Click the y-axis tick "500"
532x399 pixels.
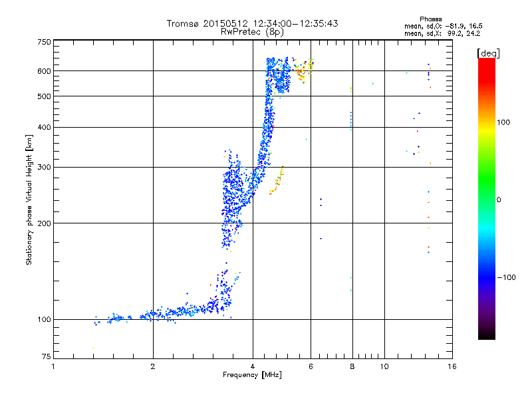click(x=44, y=96)
